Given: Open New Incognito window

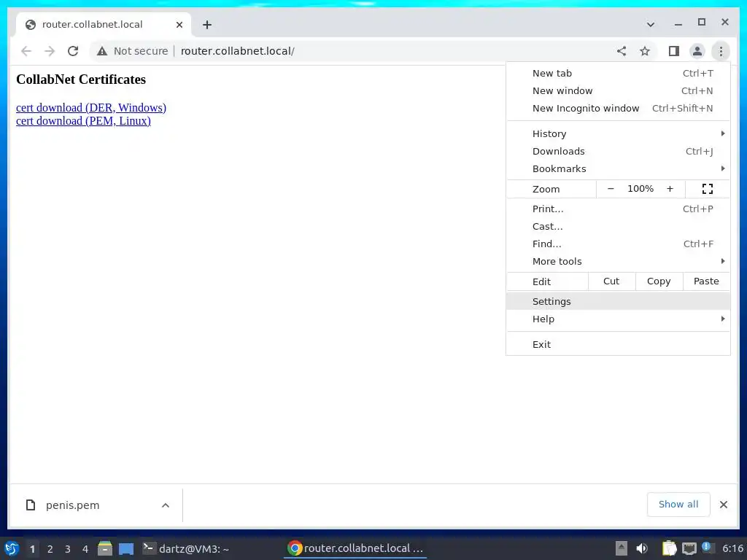Looking at the screenshot, I should tap(618, 109).
